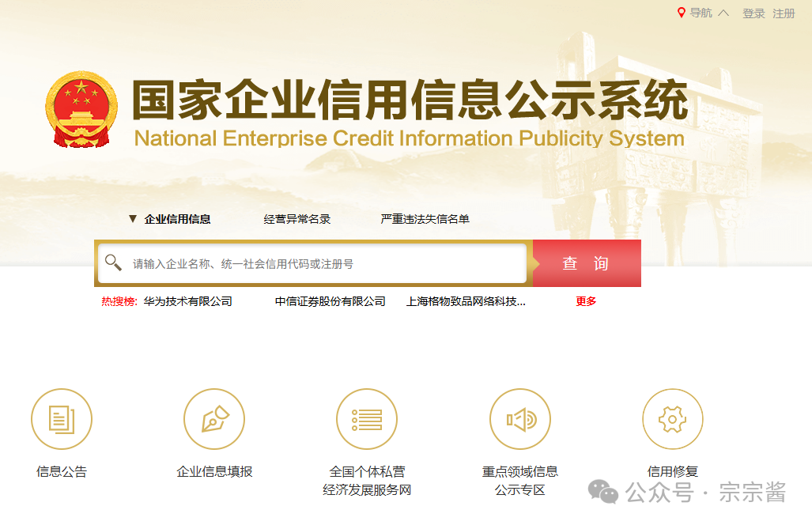
Task: Click inside the enterprise search input field
Action: (x=316, y=262)
